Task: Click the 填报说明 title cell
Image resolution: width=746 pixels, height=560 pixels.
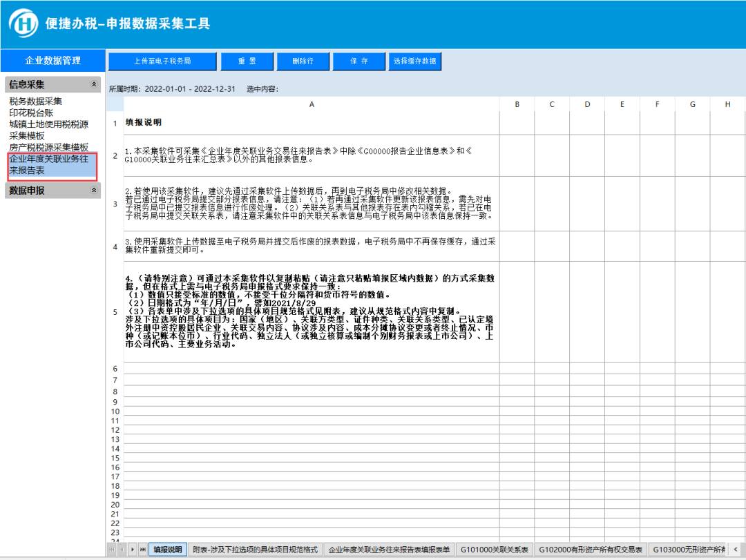Action: click(312, 123)
